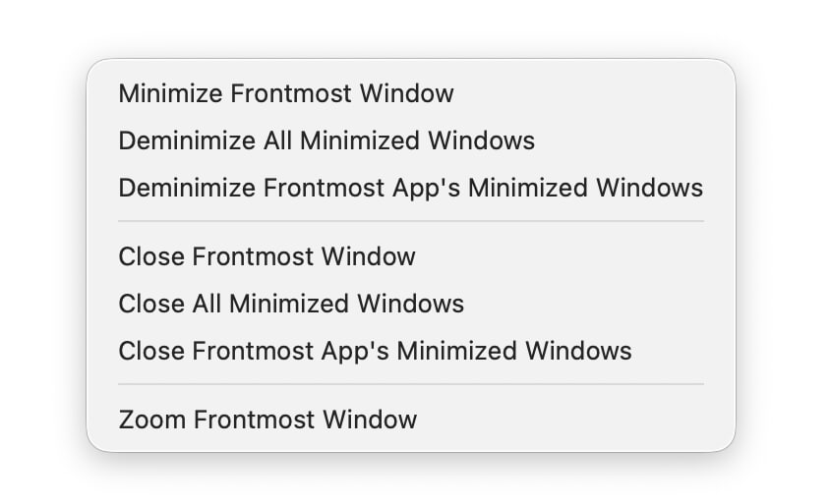Select last item in the Deminimize group
Image resolution: width=830 pixels, height=504 pixels.
pos(410,188)
